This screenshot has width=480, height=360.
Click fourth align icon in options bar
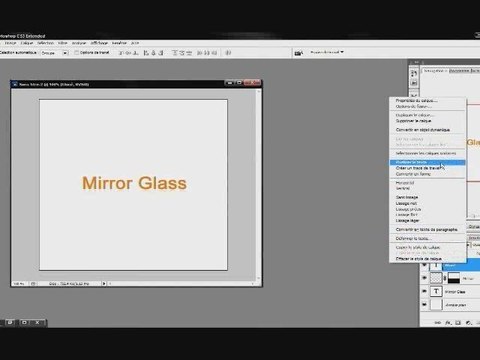(146, 53)
